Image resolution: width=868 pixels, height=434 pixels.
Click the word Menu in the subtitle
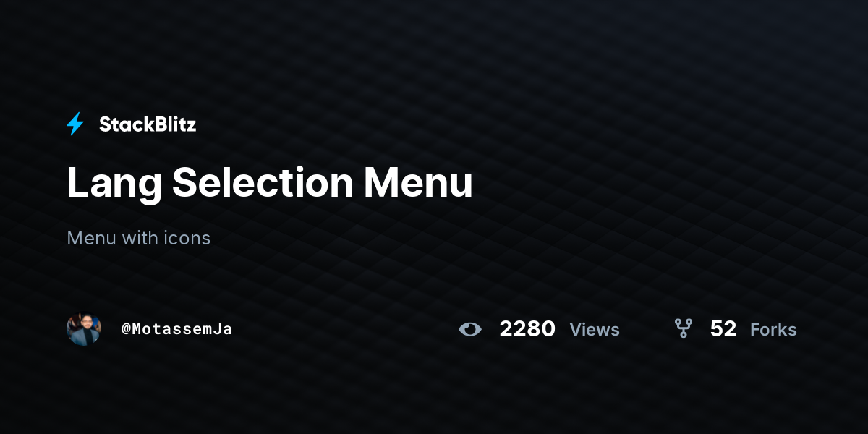pyautogui.click(x=91, y=237)
